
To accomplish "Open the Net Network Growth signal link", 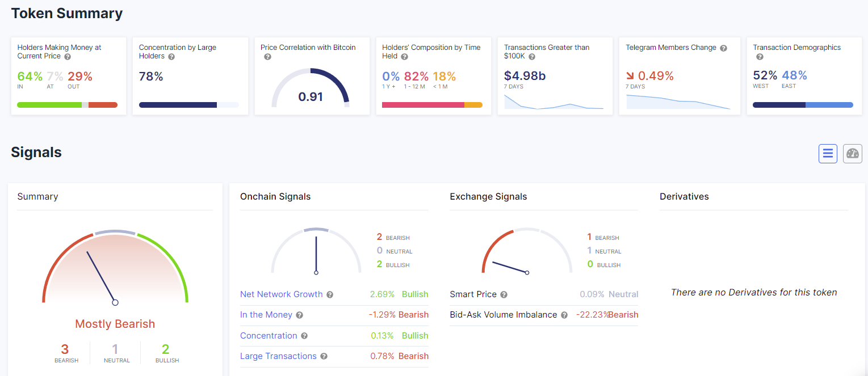I will point(282,294).
